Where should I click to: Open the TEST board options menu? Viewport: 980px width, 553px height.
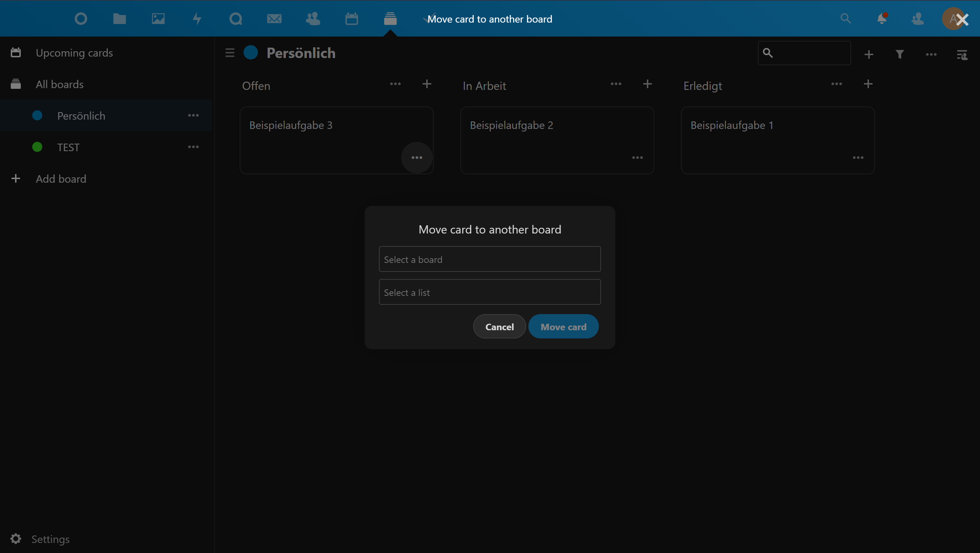click(193, 147)
